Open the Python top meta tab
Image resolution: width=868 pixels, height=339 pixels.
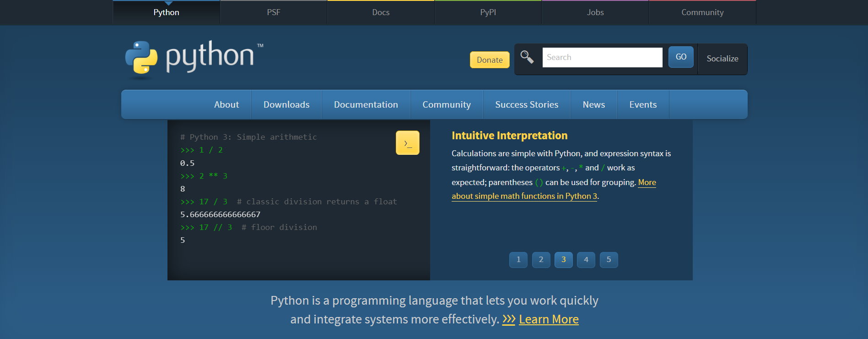tap(167, 12)
